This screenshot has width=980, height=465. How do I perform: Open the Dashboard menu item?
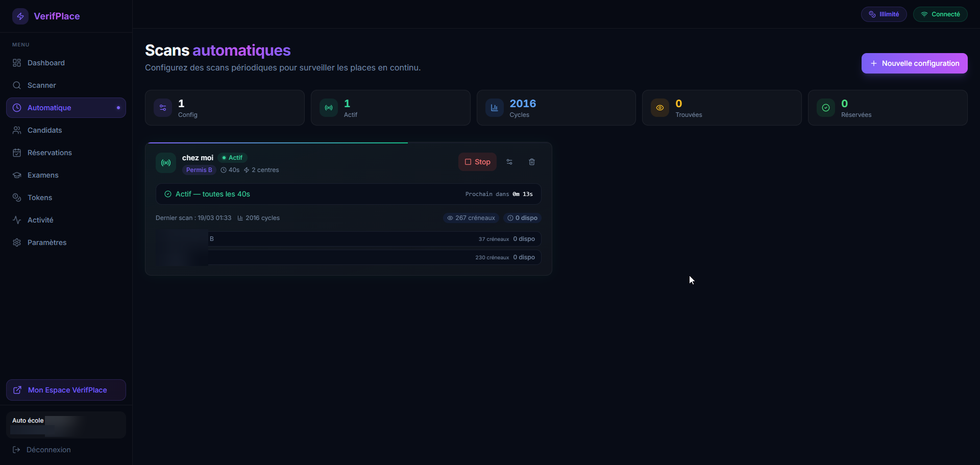tap(46, 63)
